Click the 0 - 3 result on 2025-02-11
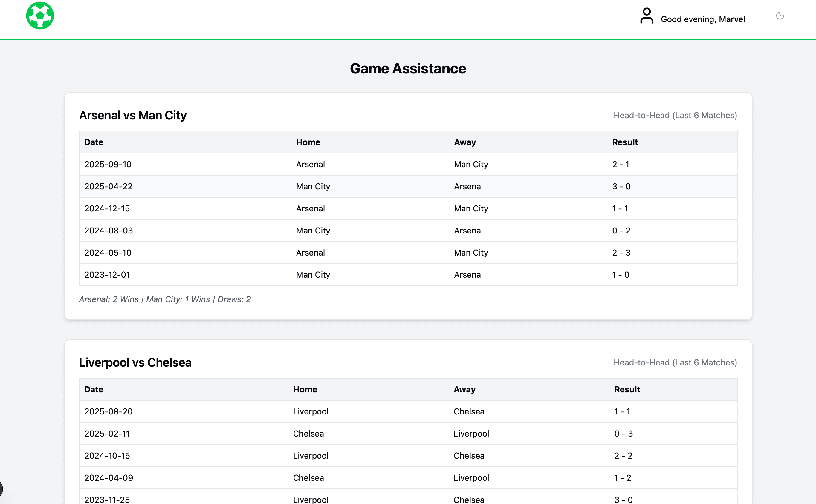The height and width of the screenshot is (504, 816). pos(623,434)
